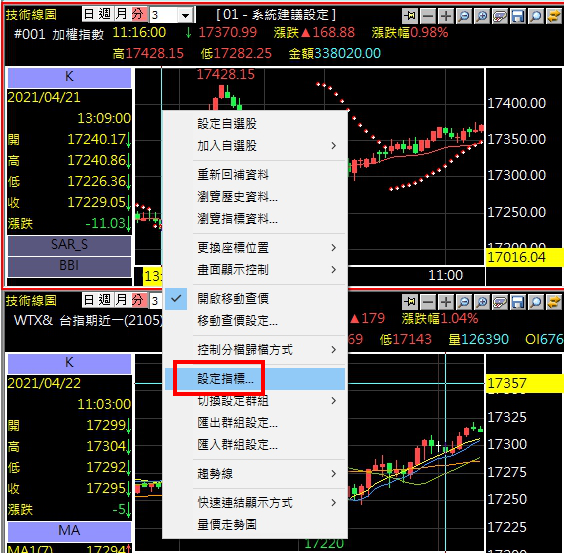Screen dimensions: 564x553
Task: Click the orange swap arrows in the bottom chart
Action: tap(554, 302)
